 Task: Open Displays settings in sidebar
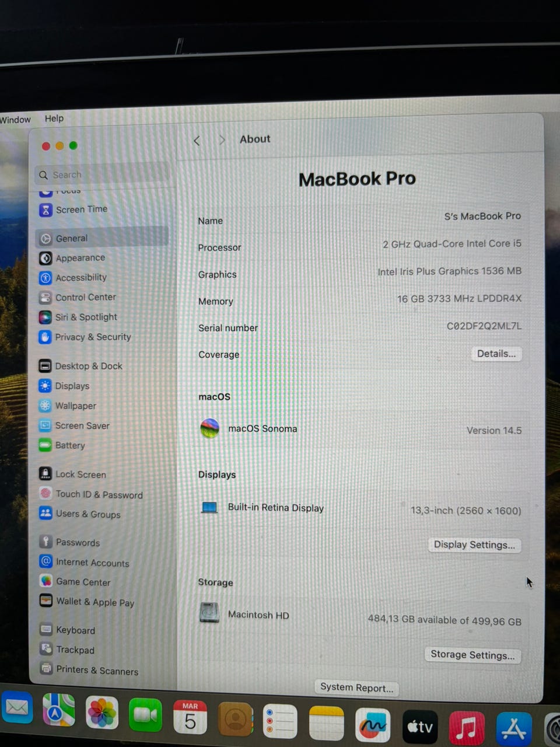(x=64, y=386)
